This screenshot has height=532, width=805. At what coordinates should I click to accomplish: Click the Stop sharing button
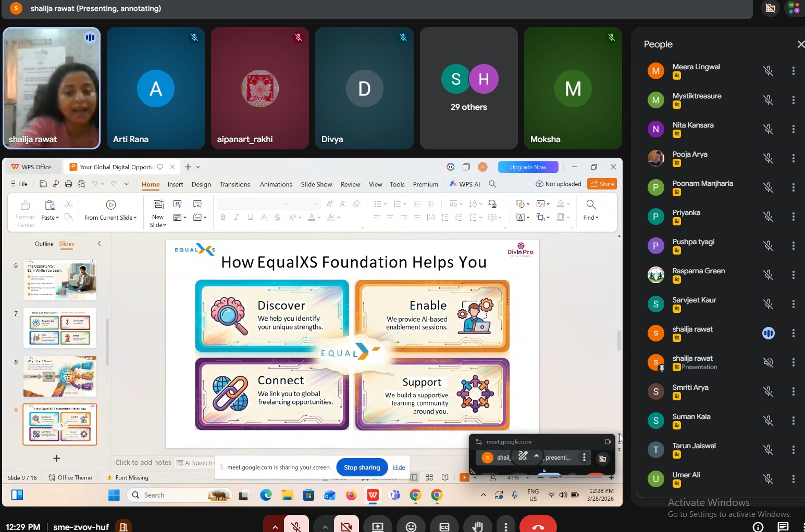click(362, 467)
